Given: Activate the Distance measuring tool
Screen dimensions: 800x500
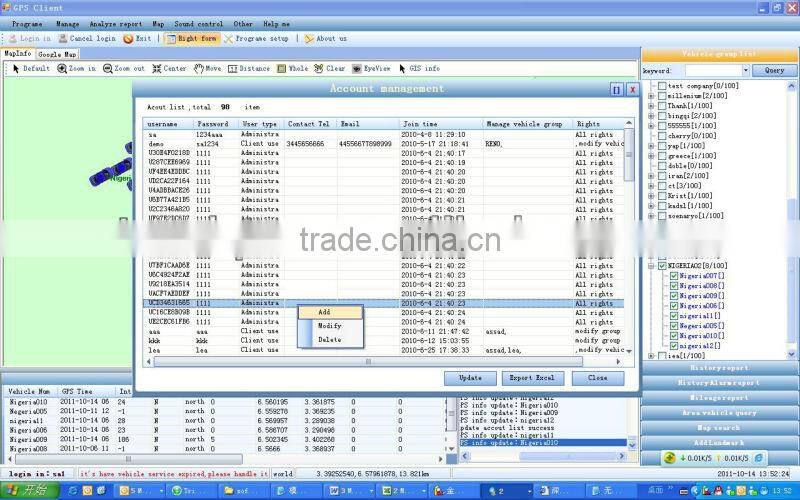Looking at the screenshot, I should click(249, 69).
